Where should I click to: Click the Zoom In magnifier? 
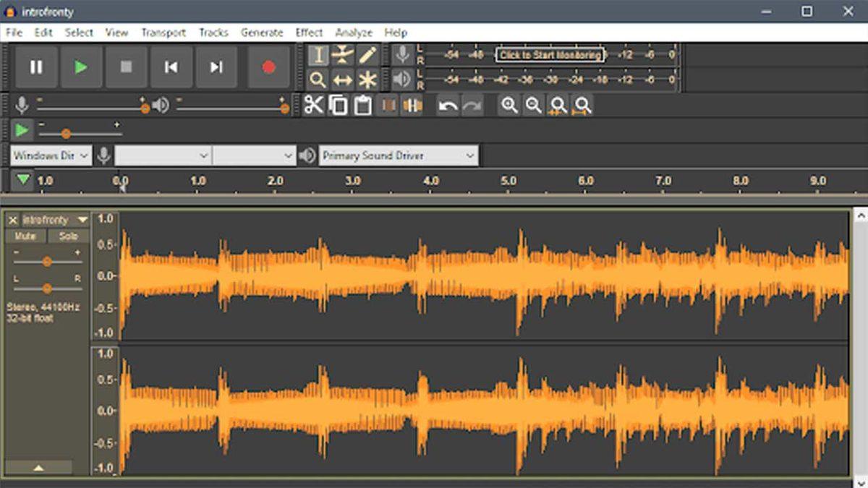click(510, 106)
